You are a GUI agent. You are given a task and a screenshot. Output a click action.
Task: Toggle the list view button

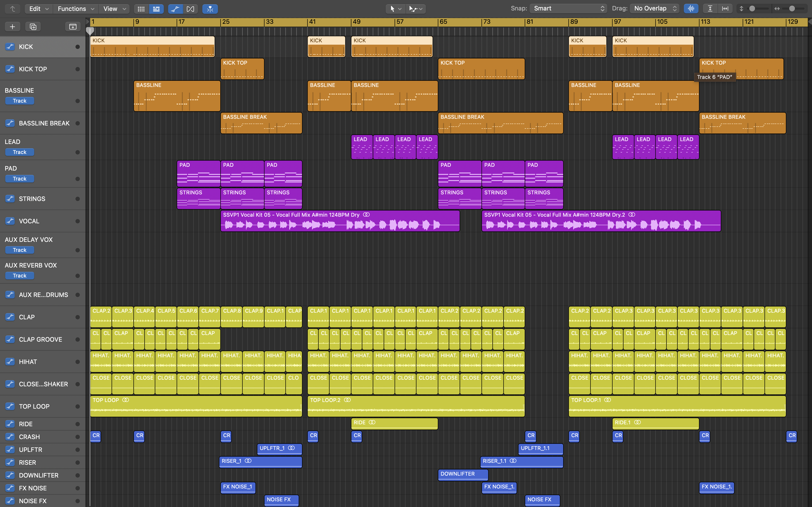(156, 9)
